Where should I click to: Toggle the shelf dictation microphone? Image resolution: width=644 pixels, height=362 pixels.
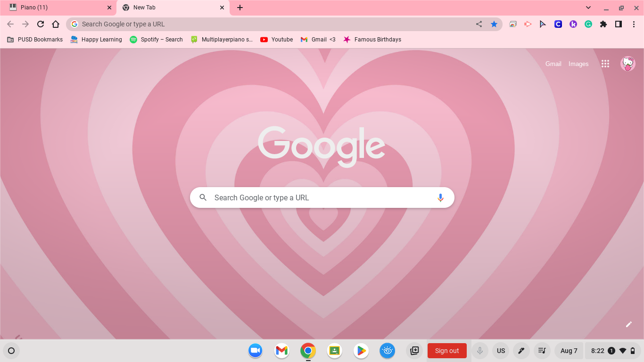click(480, 351)
